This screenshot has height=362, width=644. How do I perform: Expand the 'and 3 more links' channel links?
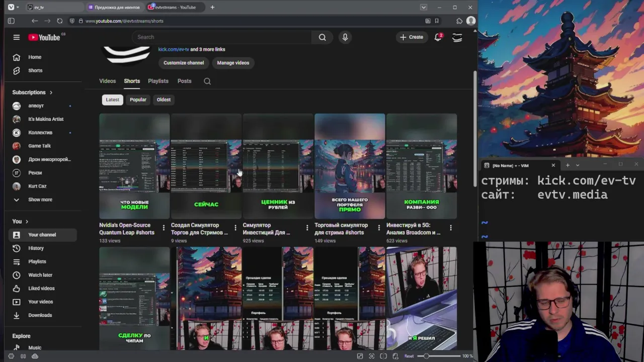tap(208, 49)
